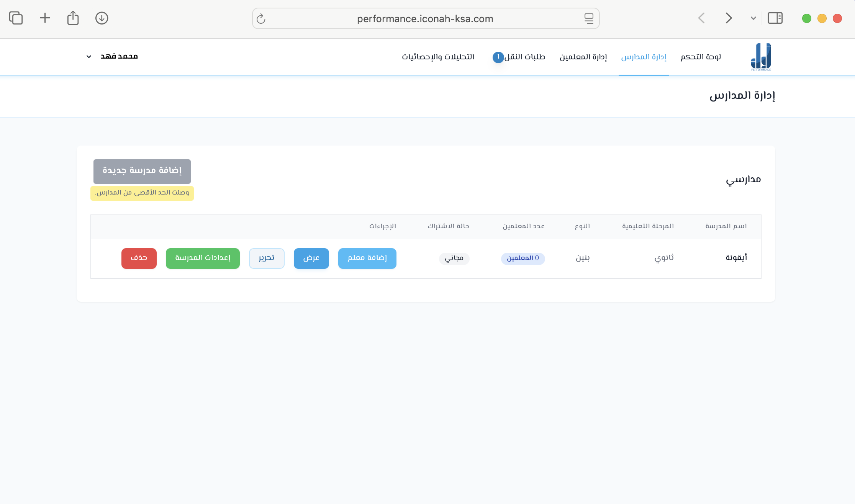Expand the toolbar chevron next to sidebar button
This screenshot has width=855, height=504.
point(753,18)
